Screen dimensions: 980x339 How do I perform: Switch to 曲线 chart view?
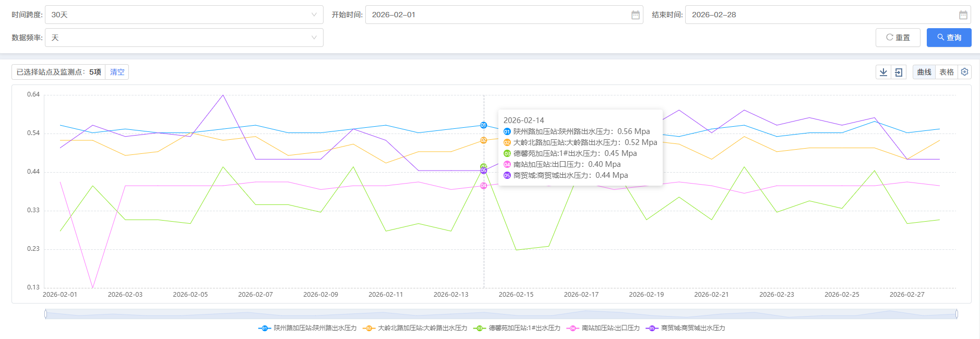coord(924,72)
